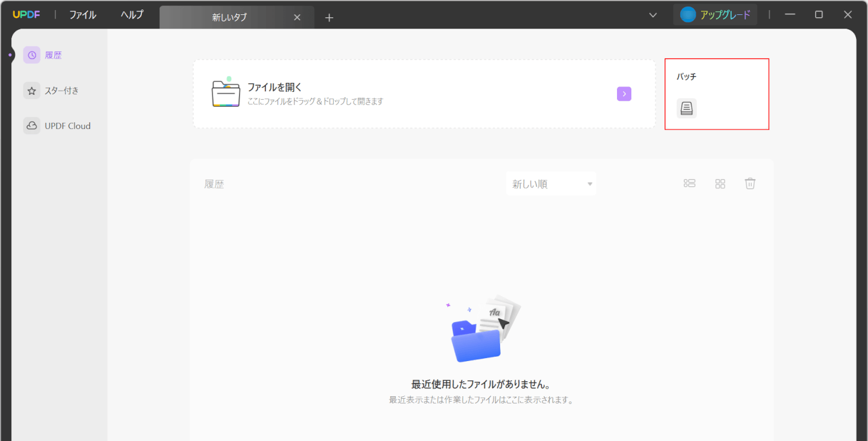Screen dimensions: 868x441
Task: Open the ファイル menu
Action: [x=83, y=15]
